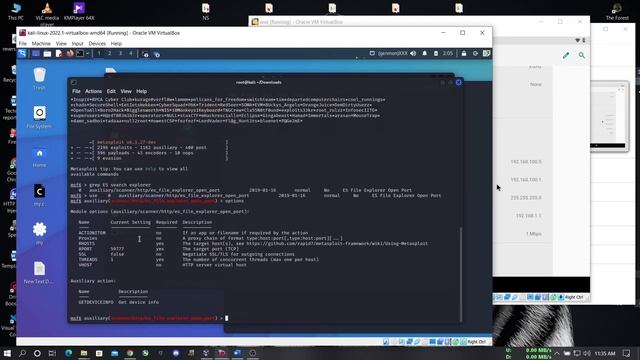Open Input menu of the VirtualBox window
This screenshot has width=640, height=360.
tap(78, 44)
